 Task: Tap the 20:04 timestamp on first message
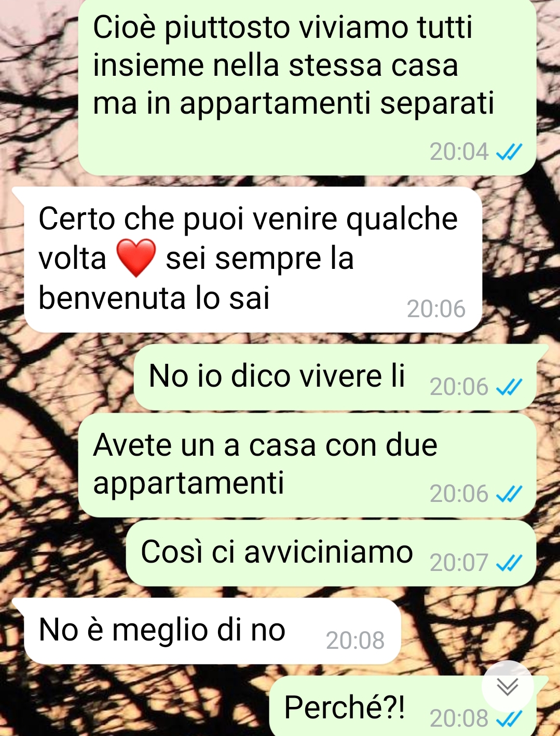[x=459, y=152]
